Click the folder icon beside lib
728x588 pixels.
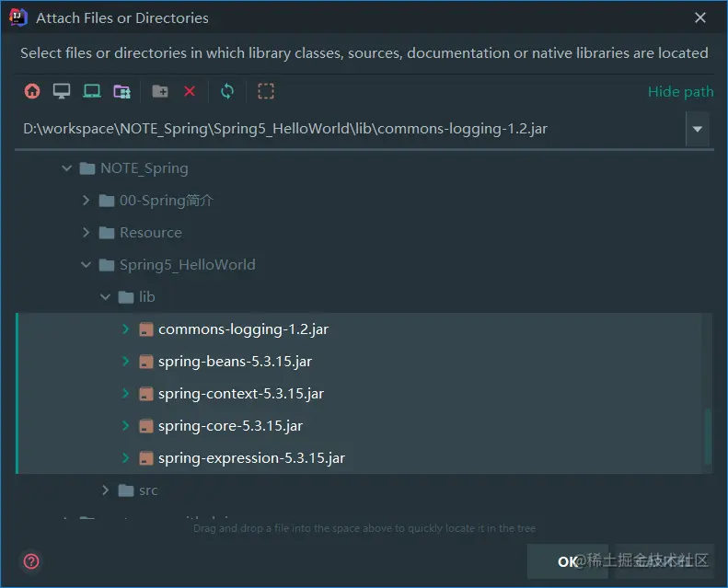pyautogui.click(x=126, y=297)
